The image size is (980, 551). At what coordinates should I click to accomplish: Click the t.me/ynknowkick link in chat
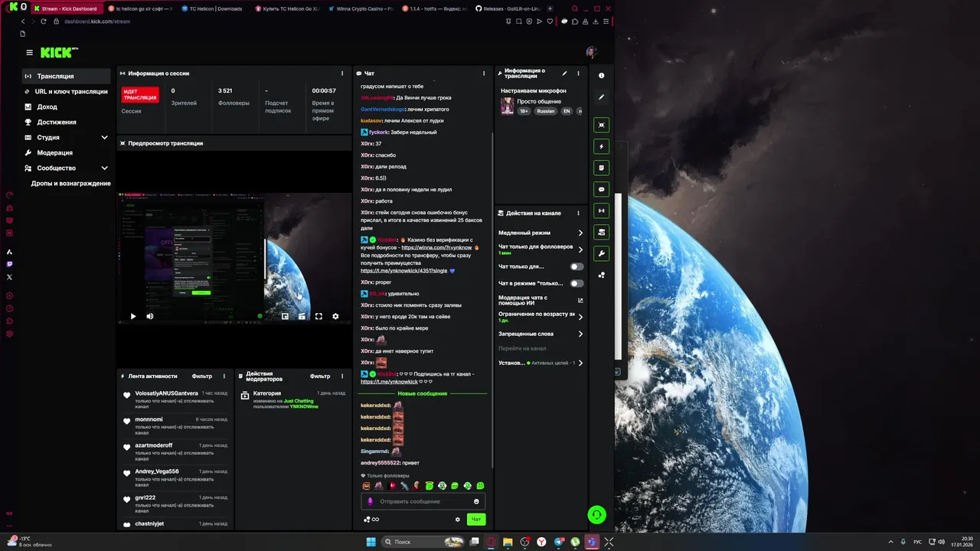coord(389,381)
